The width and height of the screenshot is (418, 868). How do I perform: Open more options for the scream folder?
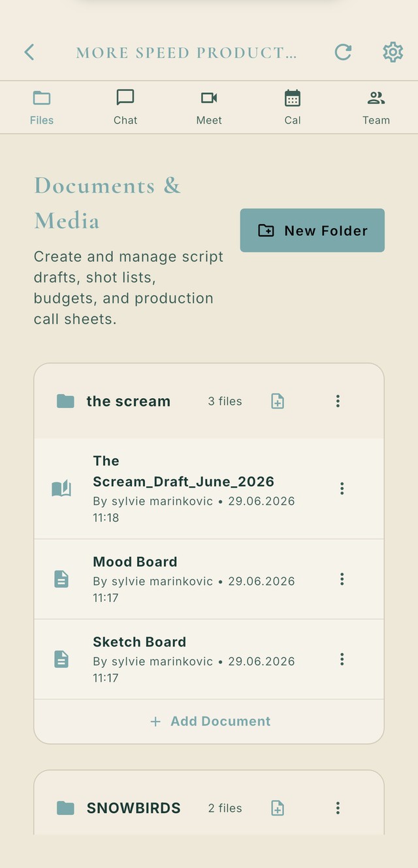coord(338,401)
